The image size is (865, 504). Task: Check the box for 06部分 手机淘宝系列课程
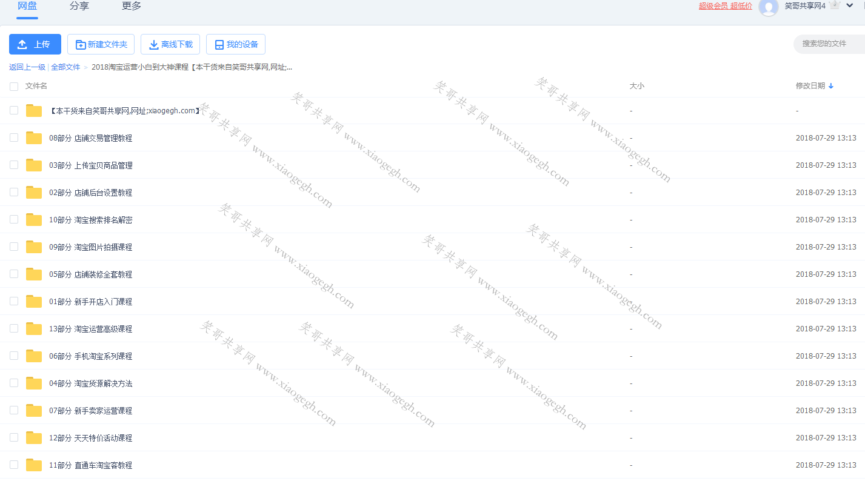click(x=14, y=356)
